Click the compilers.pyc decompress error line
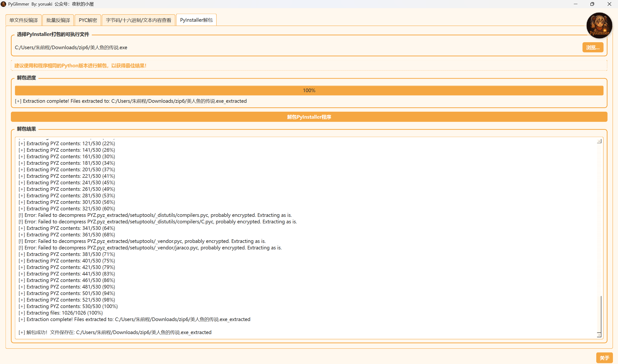618x364 pixels. coord(155,215)
